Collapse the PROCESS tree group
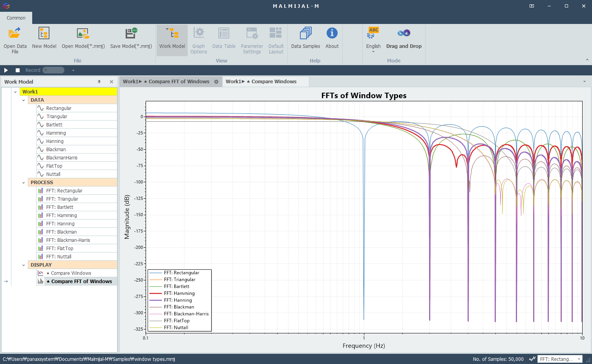The width and height of the screenshot is (592, 364). [24, 183]
